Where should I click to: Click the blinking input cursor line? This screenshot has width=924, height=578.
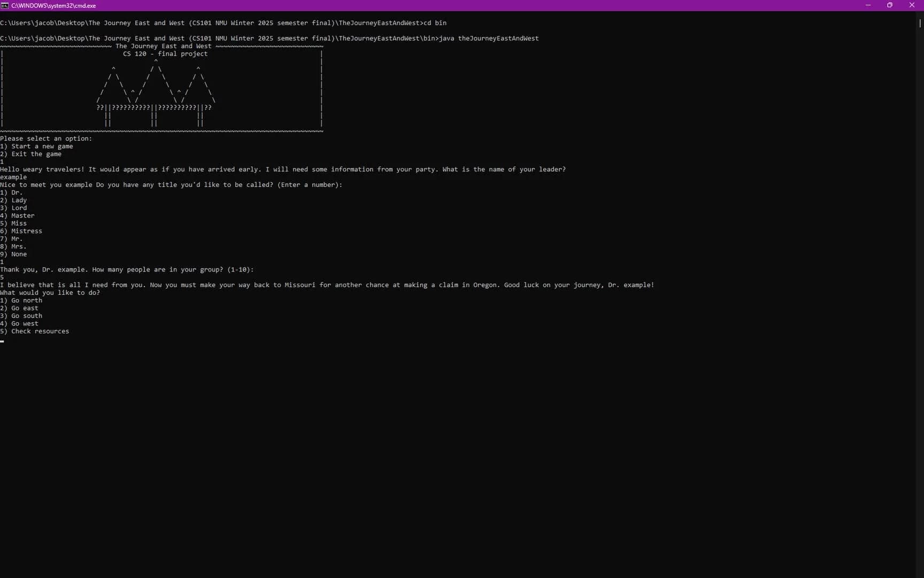point(2,340)
